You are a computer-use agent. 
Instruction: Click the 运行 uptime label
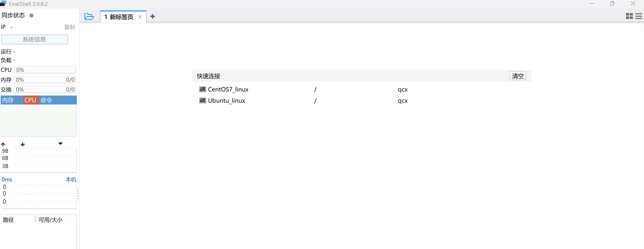[x=6, y=52]
